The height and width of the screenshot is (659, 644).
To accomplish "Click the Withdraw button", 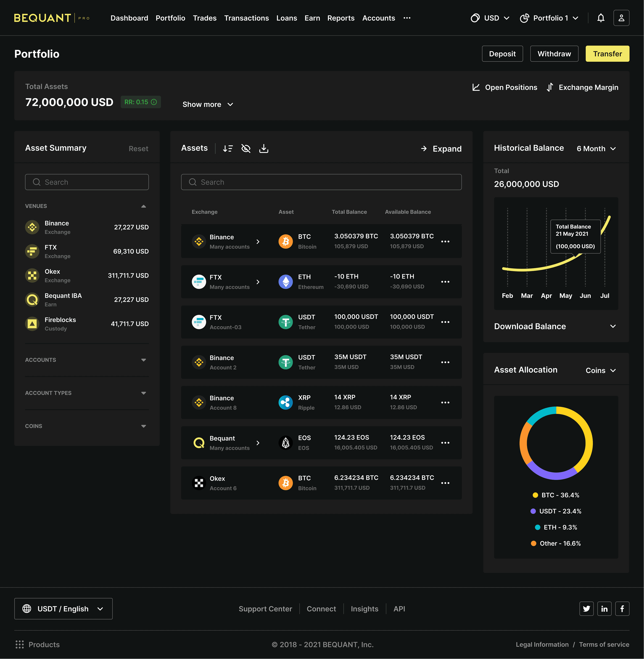I will click(x=554, y=54).
